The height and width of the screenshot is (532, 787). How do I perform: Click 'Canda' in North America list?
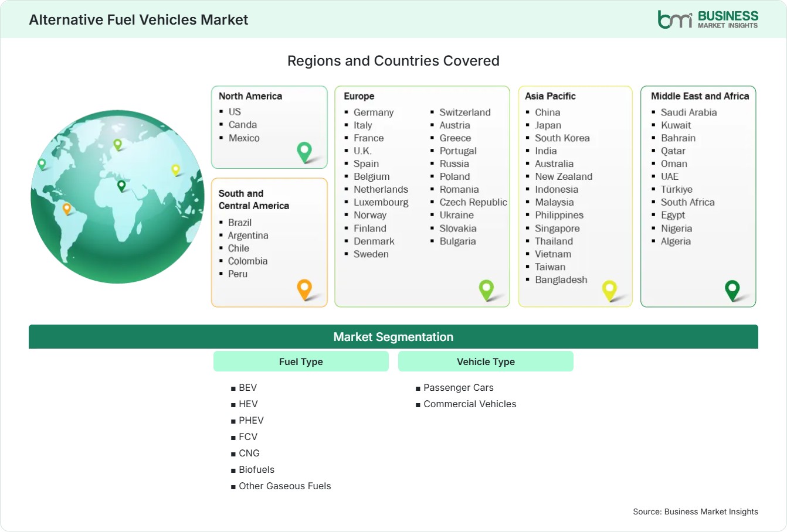243,125
